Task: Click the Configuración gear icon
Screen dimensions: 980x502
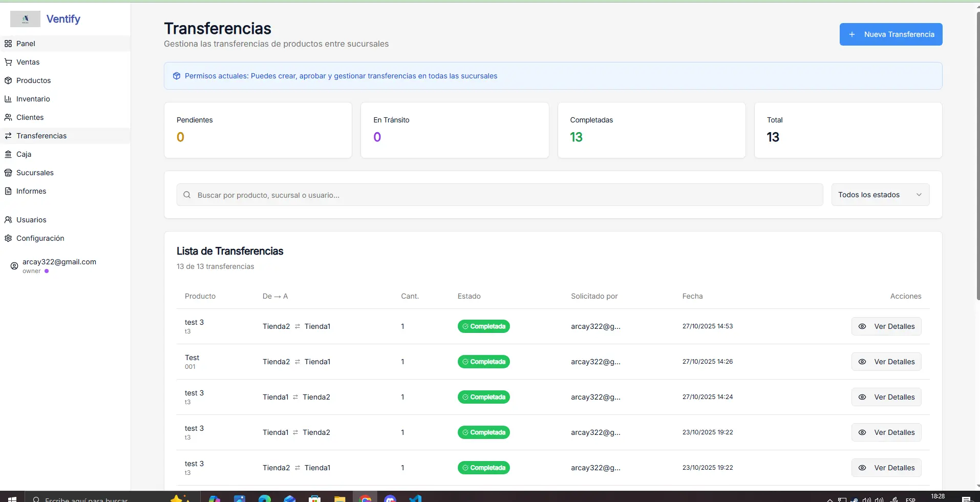Action: (x=8, y=238)
